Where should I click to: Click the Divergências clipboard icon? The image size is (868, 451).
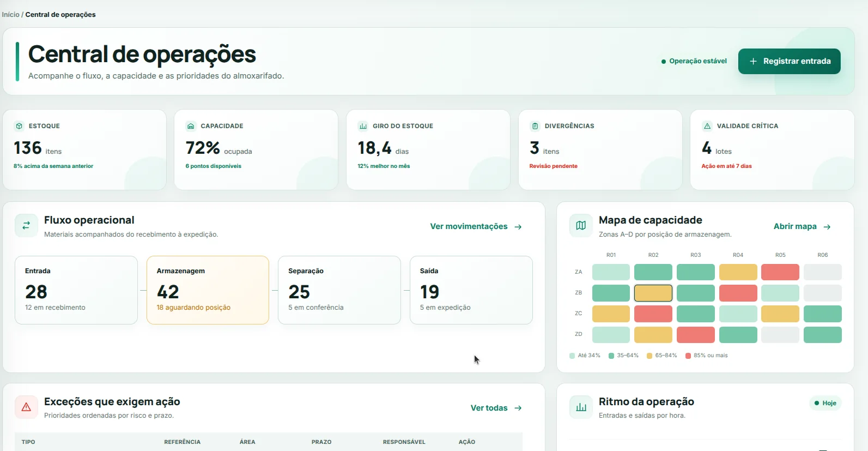pyautogui.click(x=535, y=126)
